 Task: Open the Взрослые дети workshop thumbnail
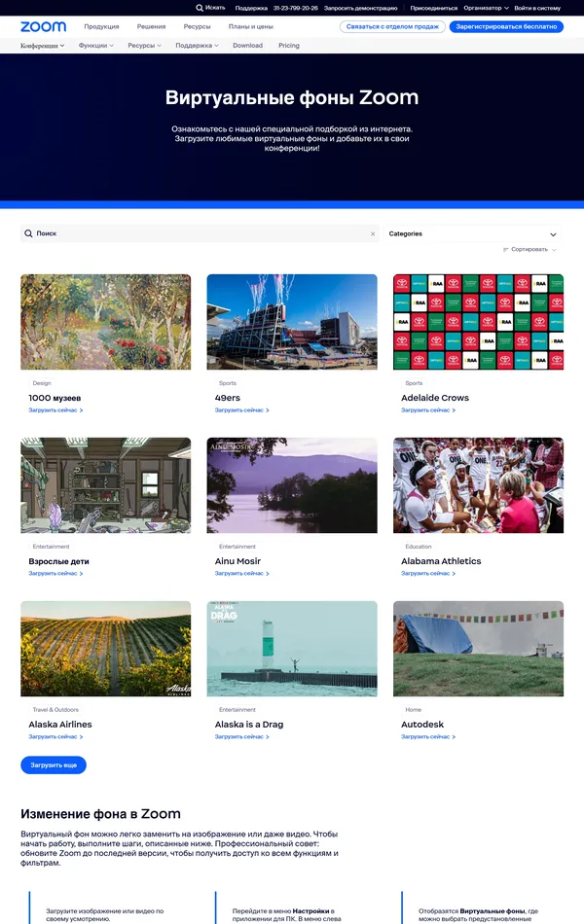[x=105, y=485]
